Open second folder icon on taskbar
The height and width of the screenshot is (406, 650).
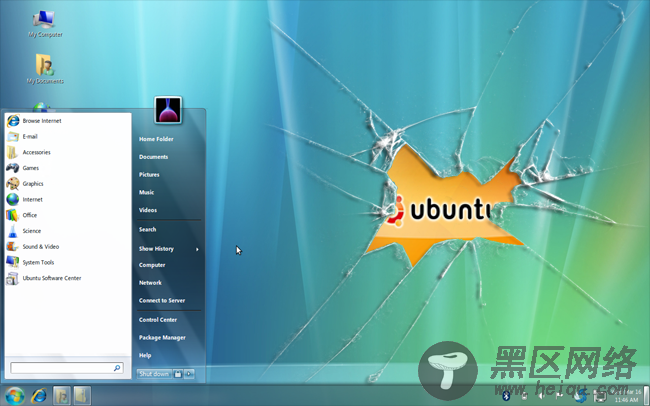pos(82,396)
